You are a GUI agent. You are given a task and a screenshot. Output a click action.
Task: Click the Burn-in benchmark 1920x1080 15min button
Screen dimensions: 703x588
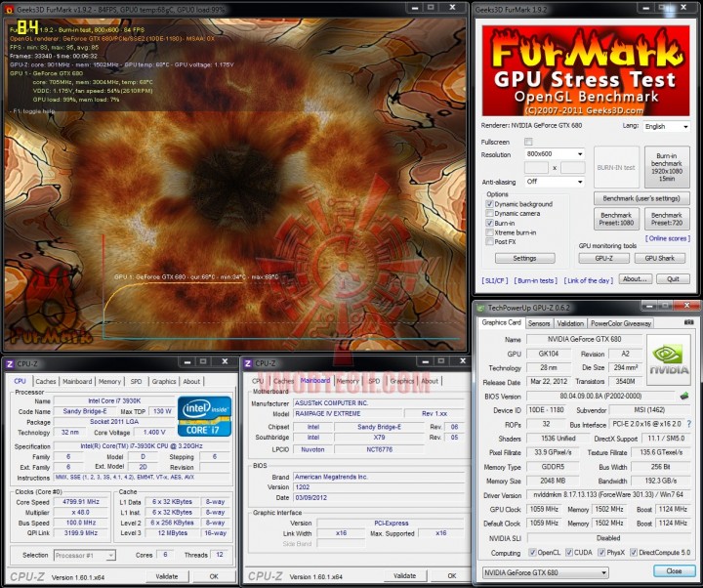(x=667, y=167)
